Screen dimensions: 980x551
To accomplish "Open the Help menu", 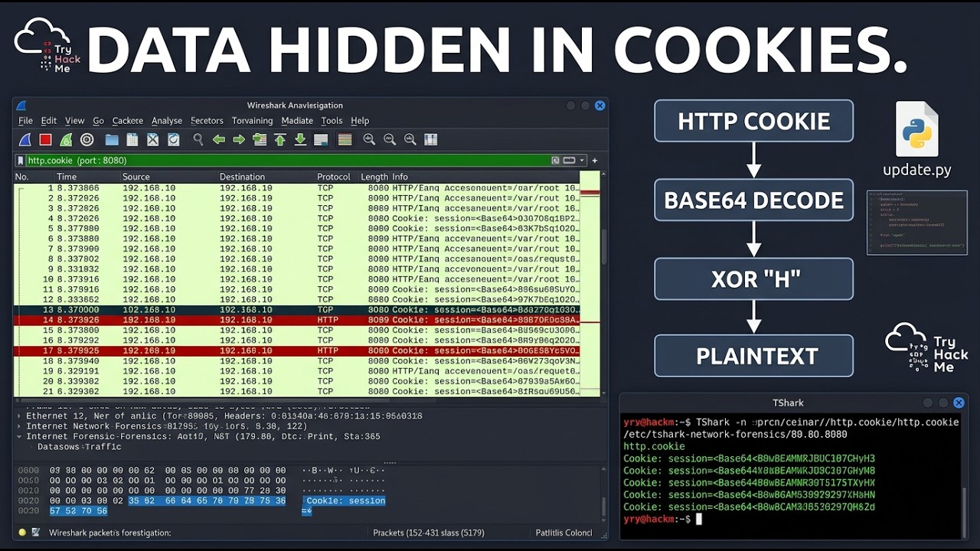I will pyautogui.click(x=360, y=121).
